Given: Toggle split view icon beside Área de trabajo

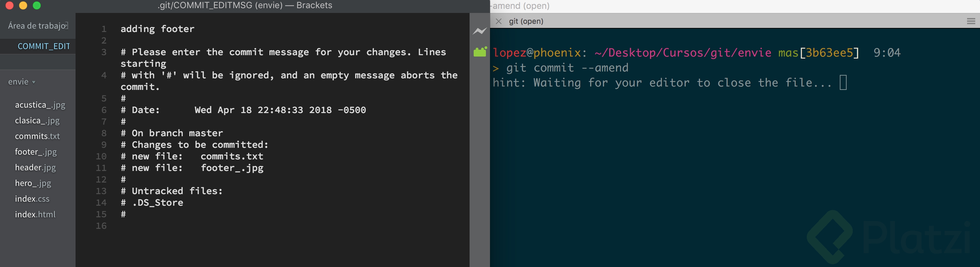Looking at the screenshot, I should click(67, 26).
